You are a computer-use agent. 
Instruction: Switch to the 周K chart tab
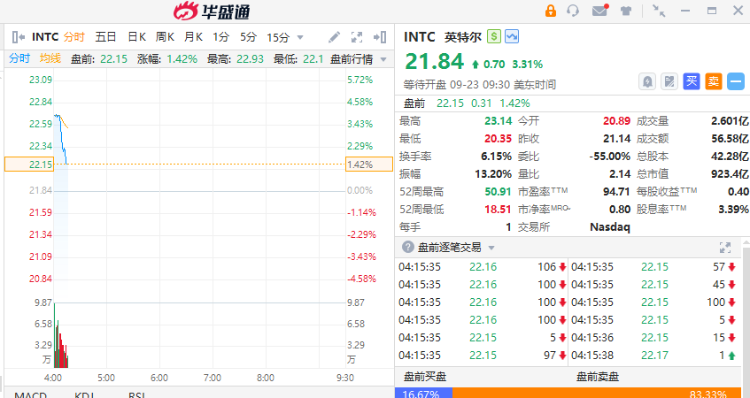pos(165,37)
